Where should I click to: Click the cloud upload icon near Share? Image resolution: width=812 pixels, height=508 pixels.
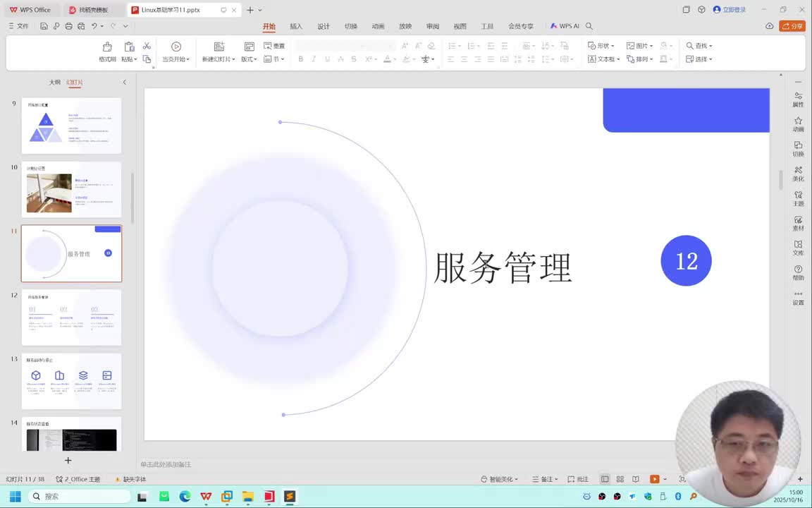click(x=770, y=26)
